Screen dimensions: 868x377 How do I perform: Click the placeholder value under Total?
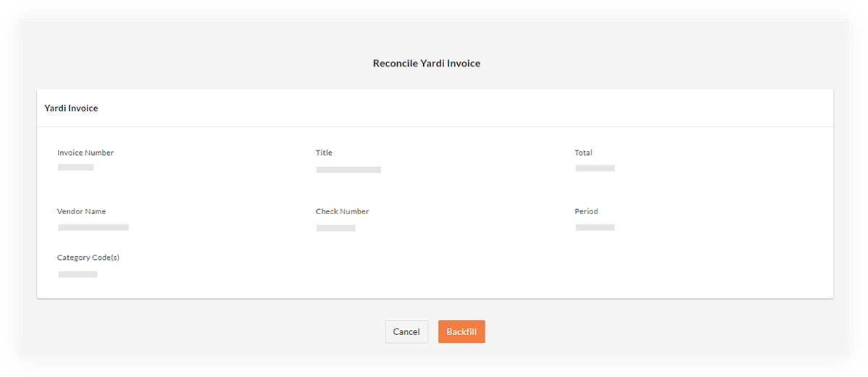(x=595, y=168)
